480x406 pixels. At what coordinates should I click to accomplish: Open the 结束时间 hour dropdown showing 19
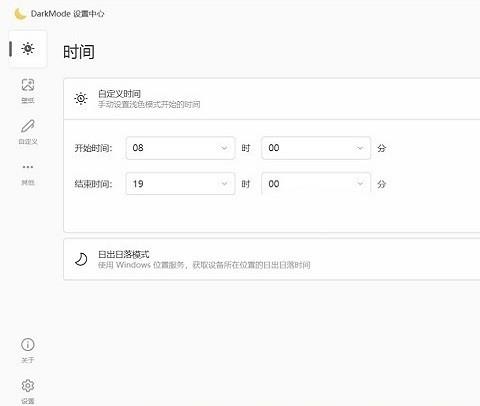(x=180, y=184)
